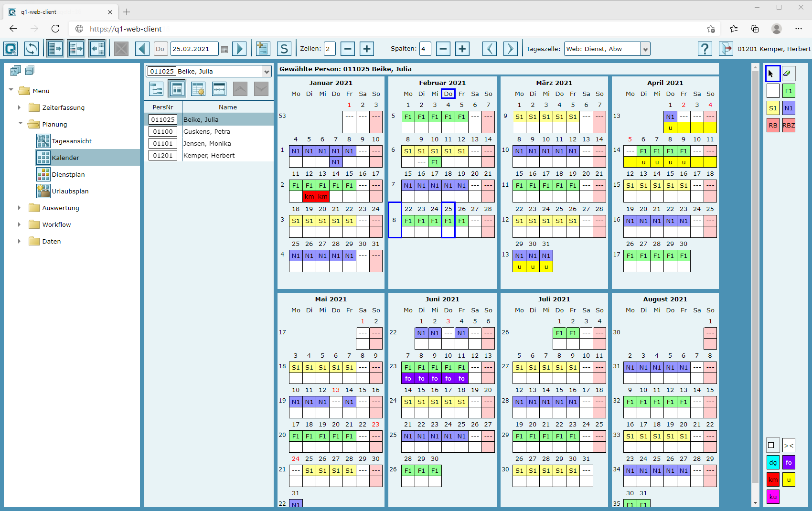
Task: Click the logout icon beside Kemper, Herbert
Action: click(726, 49)
